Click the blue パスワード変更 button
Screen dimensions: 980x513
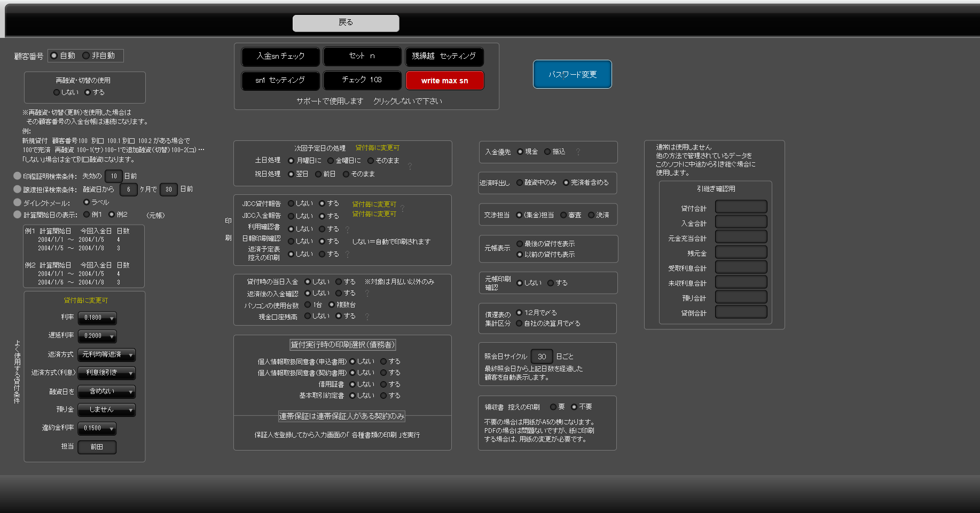(572, 74)
